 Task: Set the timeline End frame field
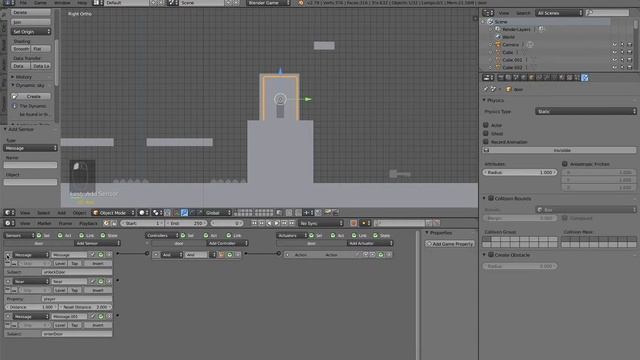pos(186,223)
